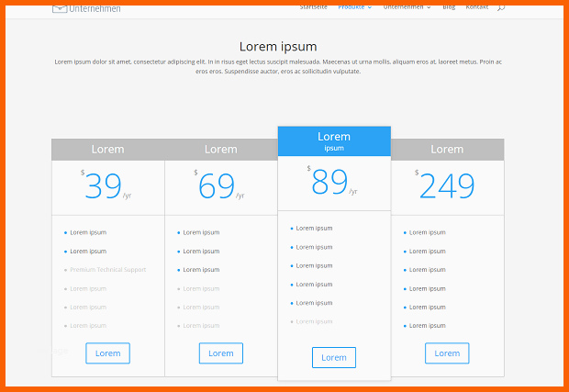The width and height of the screenshot is (569, 392).
Task: Choose the Lorem button in the $89 plan
Action: tap(334, 357)
